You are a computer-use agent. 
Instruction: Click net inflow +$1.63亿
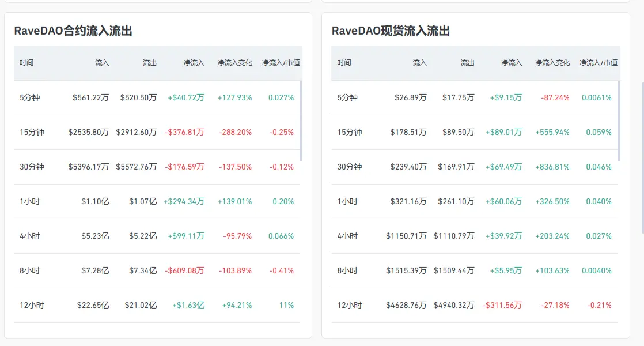[x=188, y=305]
